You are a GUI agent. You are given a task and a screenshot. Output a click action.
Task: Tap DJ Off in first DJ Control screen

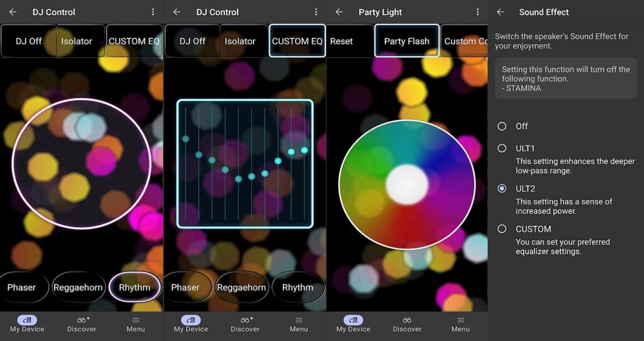(x=29, y=41)
